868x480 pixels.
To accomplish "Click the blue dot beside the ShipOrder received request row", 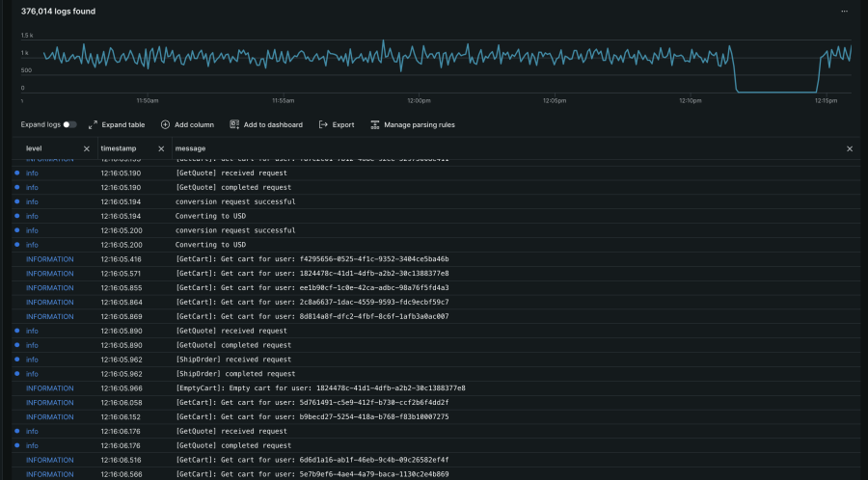I will point(16,360).
